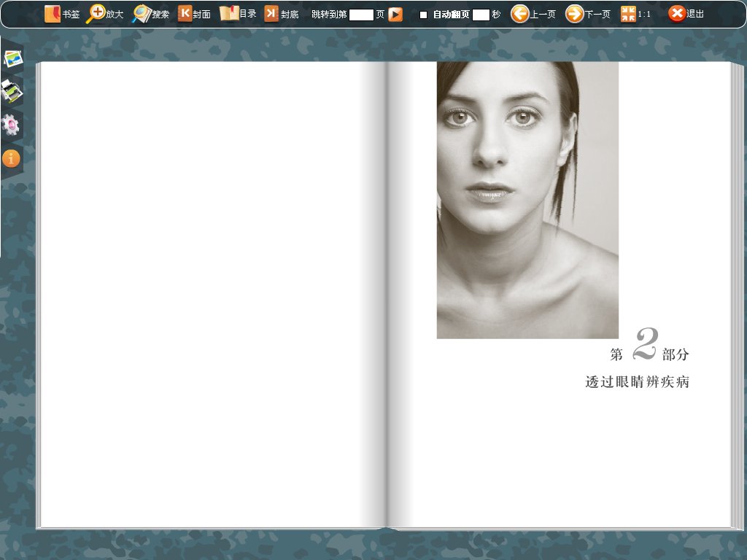Open the 书签 bookmark tool
This screenshot has width=747, height=560.
tap(61, 14)
